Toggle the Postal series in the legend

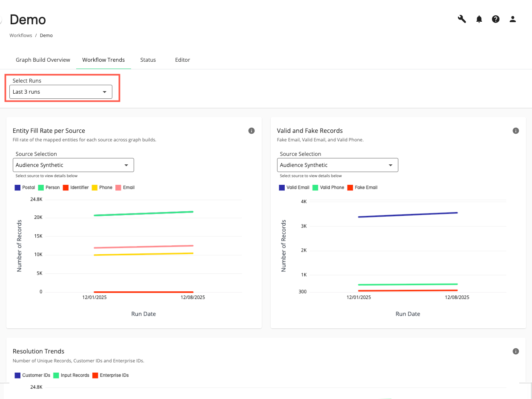coord(25,187)
